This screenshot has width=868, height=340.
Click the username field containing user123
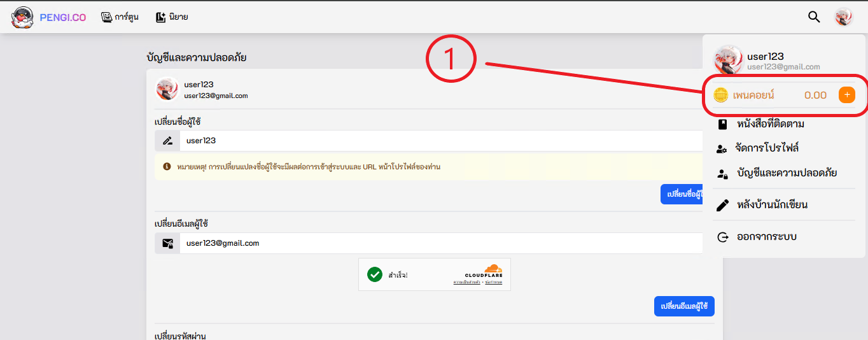tap(441, 141)
